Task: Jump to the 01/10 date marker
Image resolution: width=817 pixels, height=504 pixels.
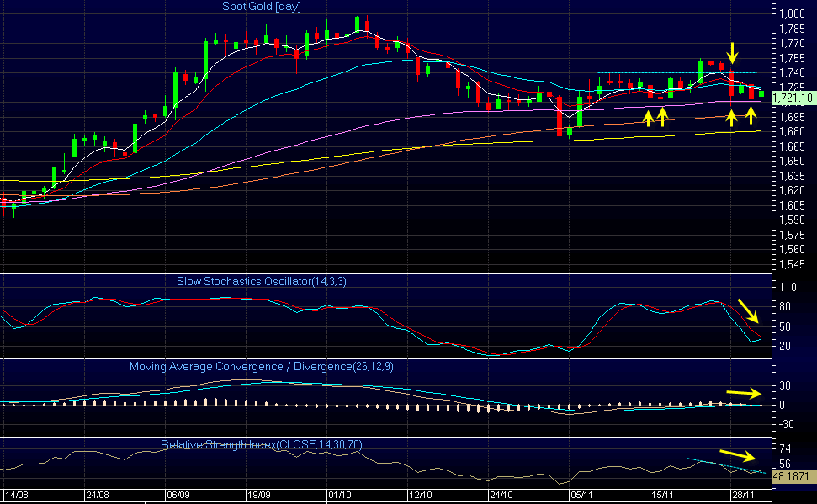Action: [339, 496]
